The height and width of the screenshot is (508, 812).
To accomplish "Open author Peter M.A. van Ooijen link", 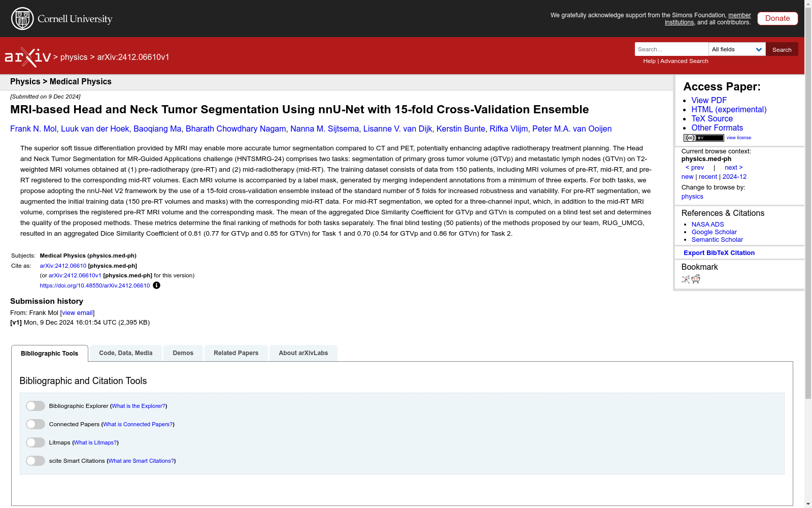I will point(572,129).
